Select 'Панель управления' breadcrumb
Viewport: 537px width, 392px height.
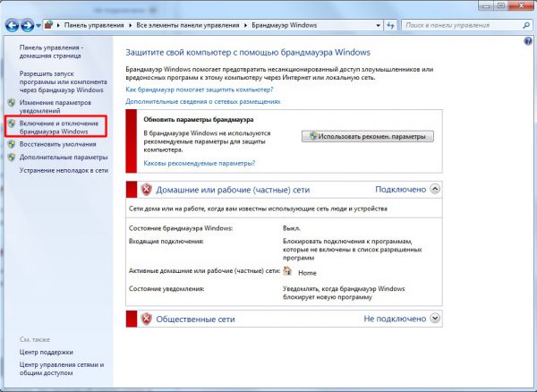94,25
